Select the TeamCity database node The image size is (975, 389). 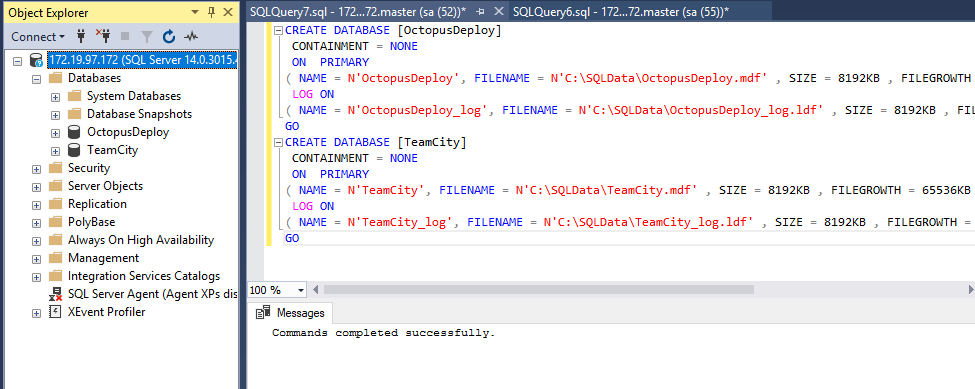(x=113, y=150)
